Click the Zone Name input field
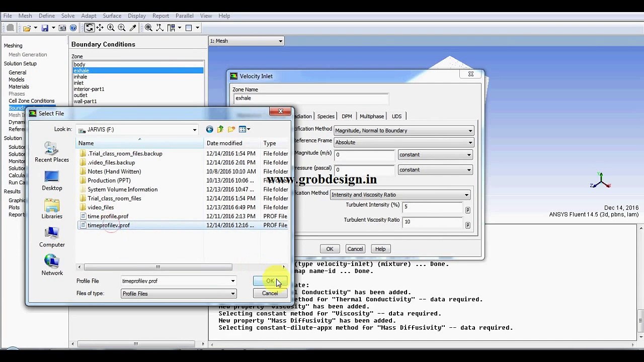644x362 pixels. coord(310,99)
